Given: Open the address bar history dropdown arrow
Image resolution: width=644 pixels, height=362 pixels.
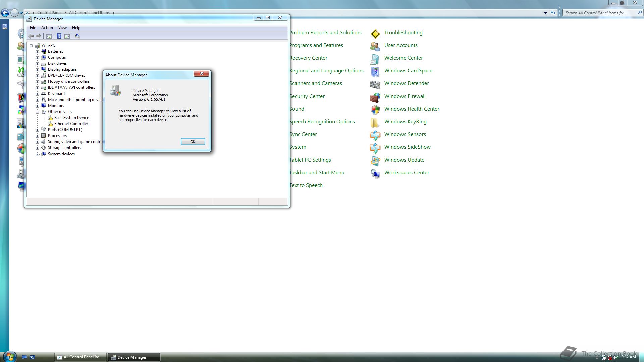Looking at the screenshot, I should point(545,13).
